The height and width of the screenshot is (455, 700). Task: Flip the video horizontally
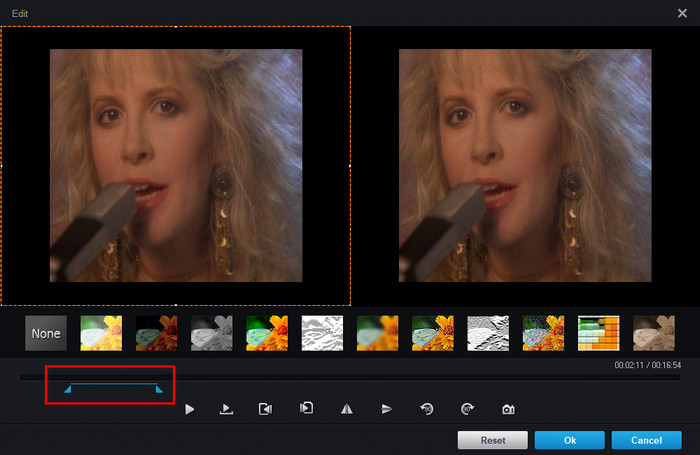click(347, 409)
